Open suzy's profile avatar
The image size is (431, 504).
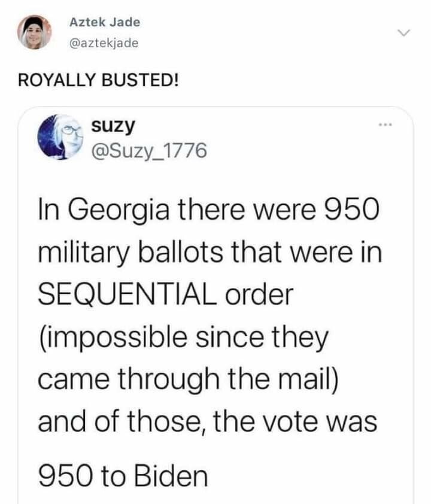click(x=61, y=136)
